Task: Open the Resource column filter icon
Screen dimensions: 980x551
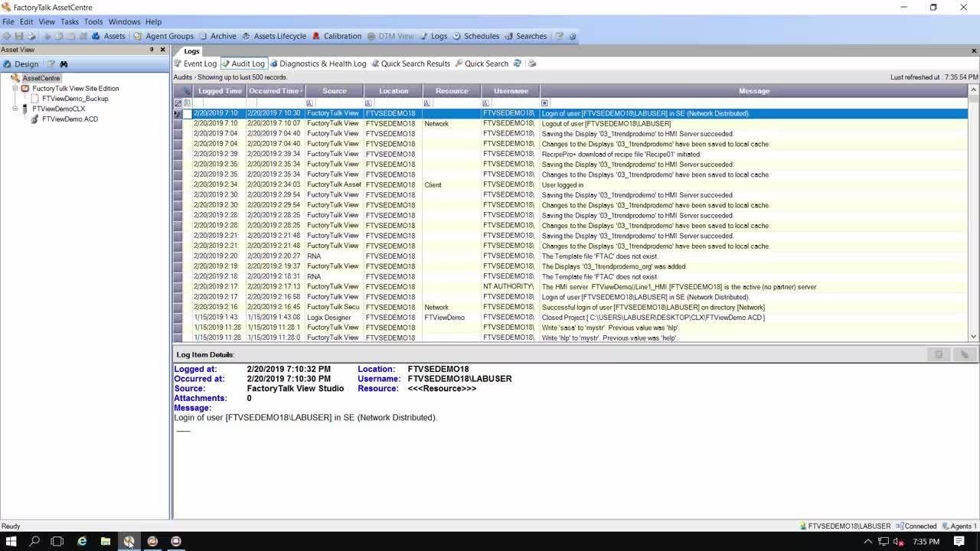Action: (427, 103)
